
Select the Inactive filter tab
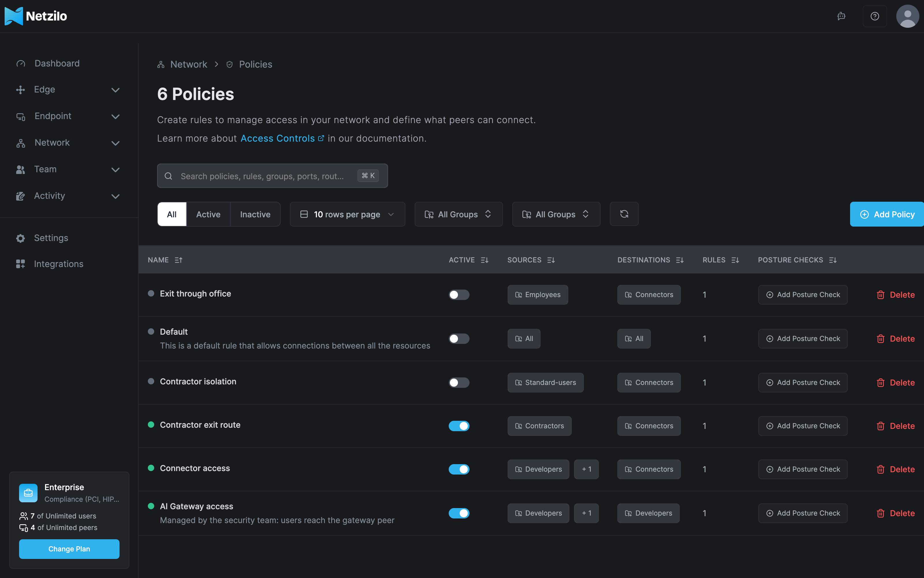(255, 214)
